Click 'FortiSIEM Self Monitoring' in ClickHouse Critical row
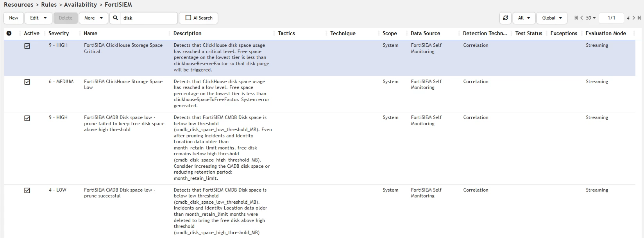Image resolution: width=644 pixels, height=238 pixels. [426, 48]
